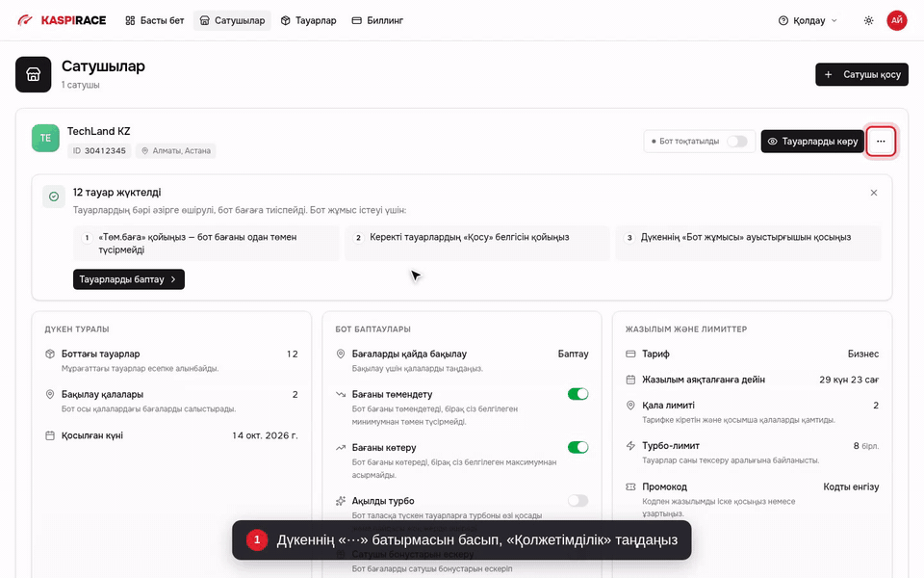Go to the Тауарлар tab

(x=308, y=20)
